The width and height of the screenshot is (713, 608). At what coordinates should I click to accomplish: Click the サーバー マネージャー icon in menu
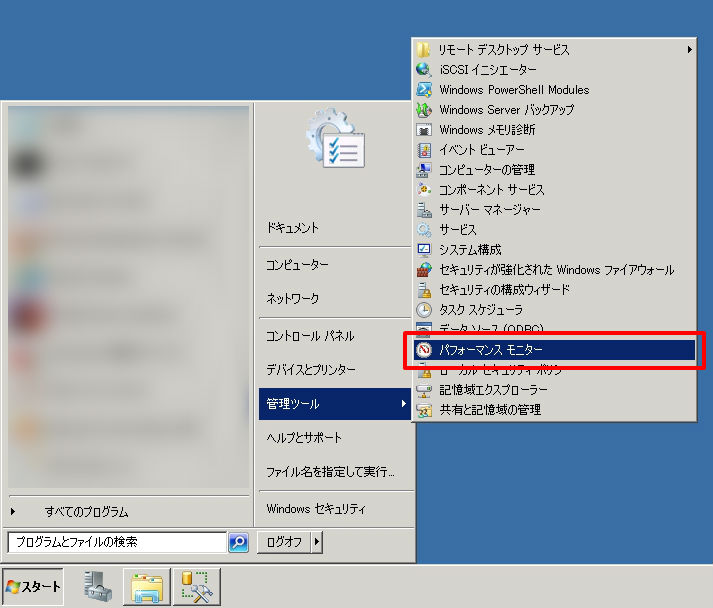(424, 210)
